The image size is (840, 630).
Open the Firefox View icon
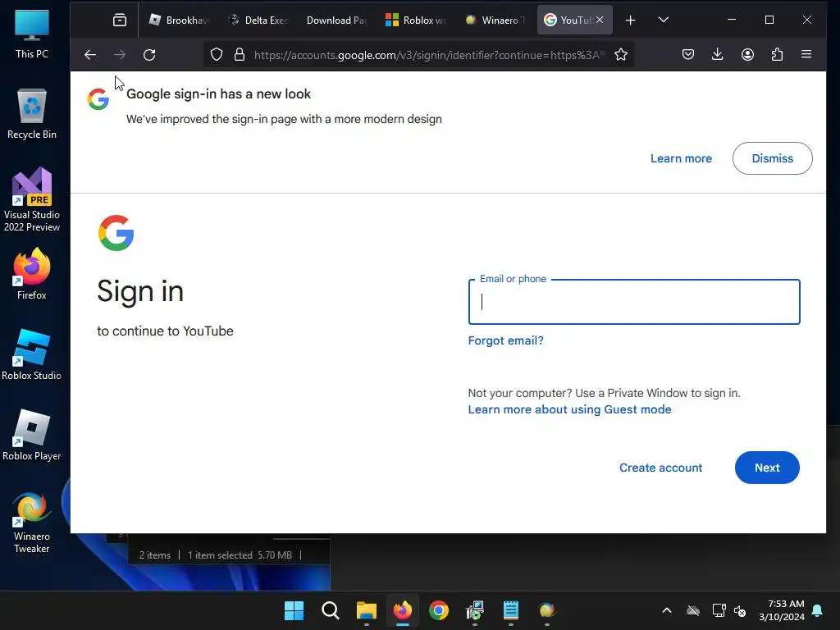[x=120, y=21]
